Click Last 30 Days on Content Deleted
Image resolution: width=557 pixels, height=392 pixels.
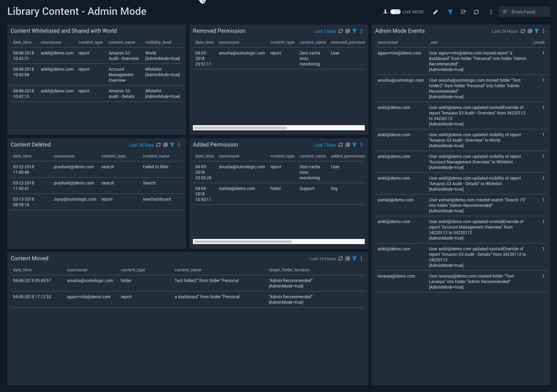click(141, 145)
